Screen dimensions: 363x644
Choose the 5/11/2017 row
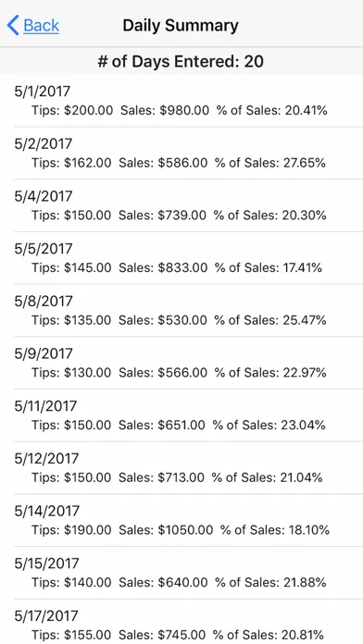tap(181, 415)
